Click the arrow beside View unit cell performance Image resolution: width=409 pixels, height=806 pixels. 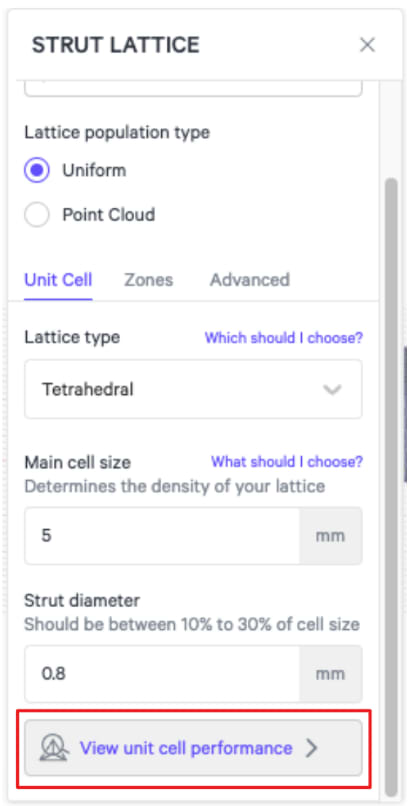311,748
